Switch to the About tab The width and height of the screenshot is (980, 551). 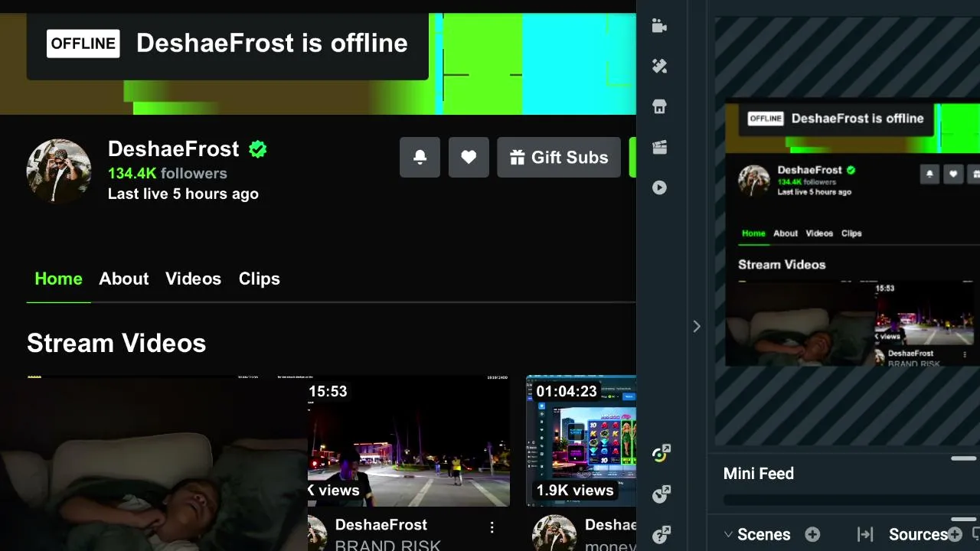(x=124, y=279)
